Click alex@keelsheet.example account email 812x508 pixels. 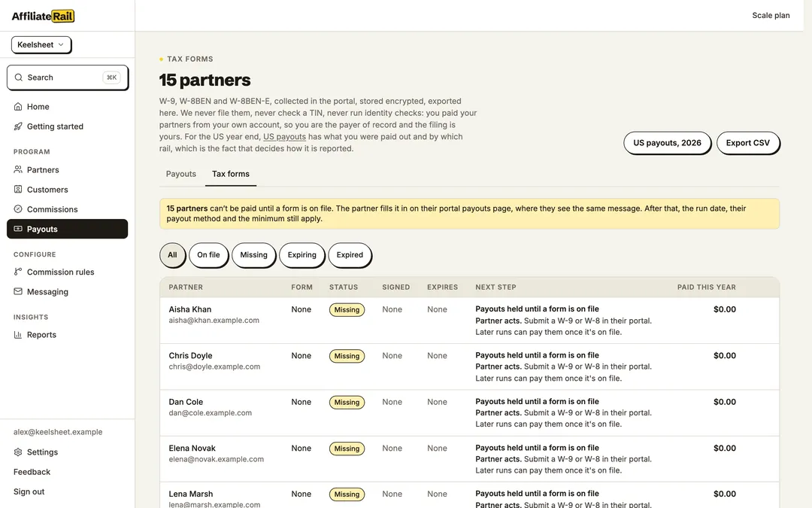click(x=58, y=432)
